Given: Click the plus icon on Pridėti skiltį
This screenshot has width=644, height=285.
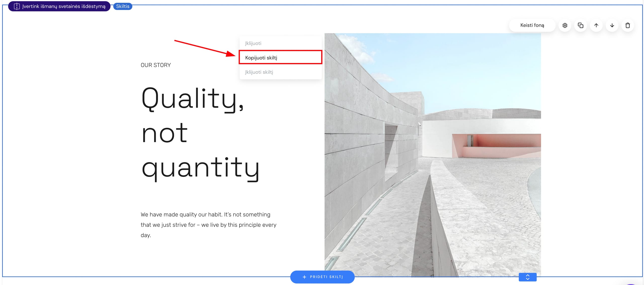Looking at the screenshot, I should (x=304, y=277).
